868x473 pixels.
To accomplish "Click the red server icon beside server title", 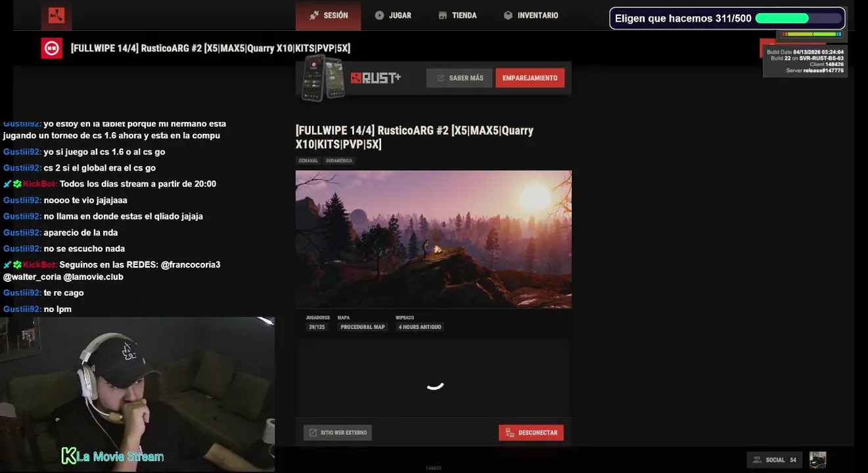I will click(x=52, y=48).
